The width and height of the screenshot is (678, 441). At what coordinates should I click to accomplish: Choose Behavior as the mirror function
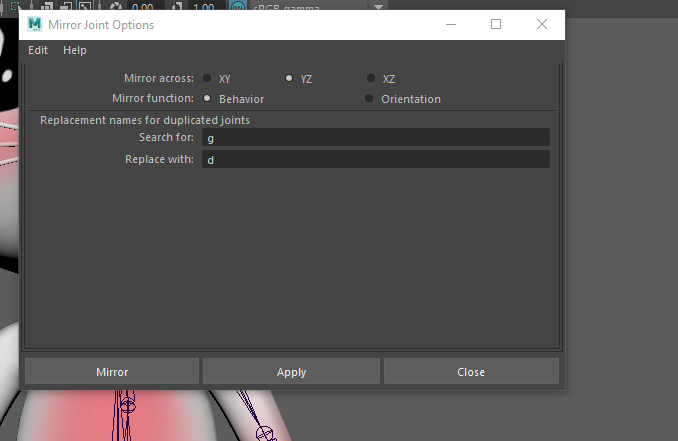207,99
